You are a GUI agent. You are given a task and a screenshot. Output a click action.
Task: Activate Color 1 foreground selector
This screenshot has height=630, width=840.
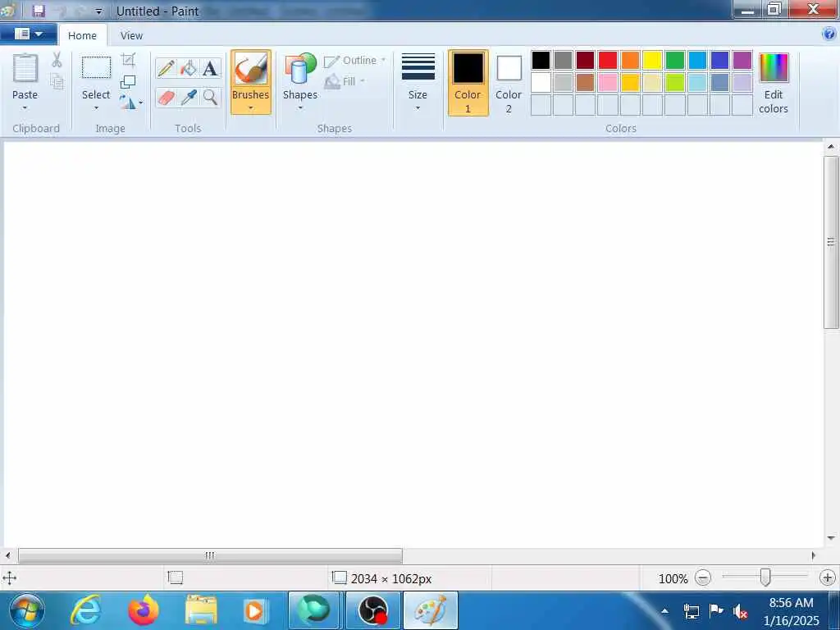(468, 83)
